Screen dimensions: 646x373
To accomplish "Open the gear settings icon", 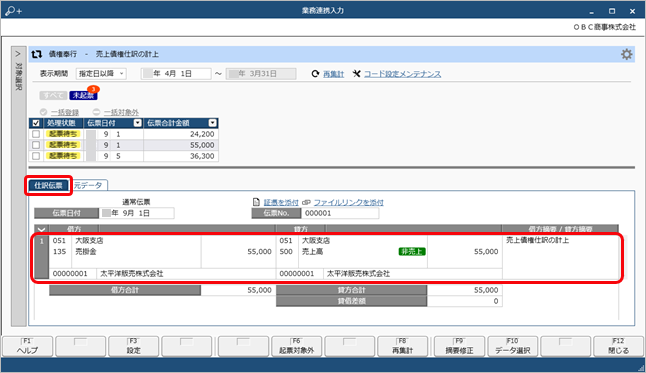I will click(626, 54).
